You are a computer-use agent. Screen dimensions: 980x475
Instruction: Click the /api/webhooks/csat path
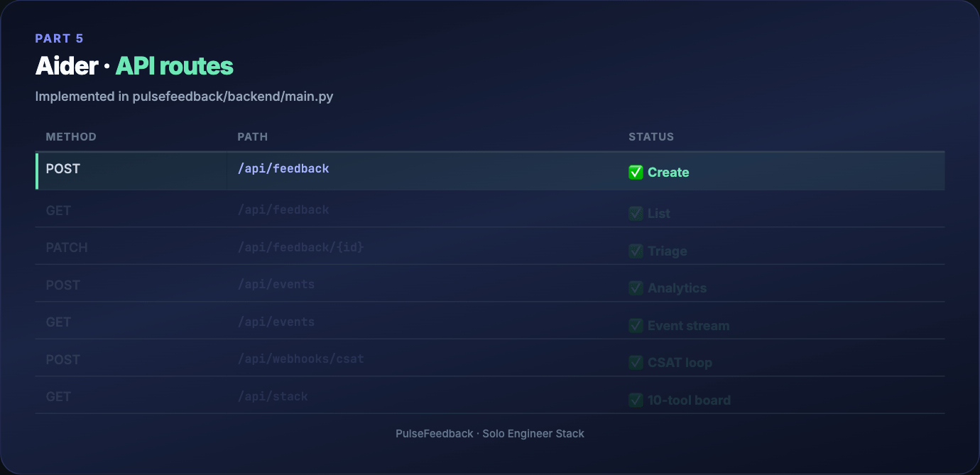[301, 359]
